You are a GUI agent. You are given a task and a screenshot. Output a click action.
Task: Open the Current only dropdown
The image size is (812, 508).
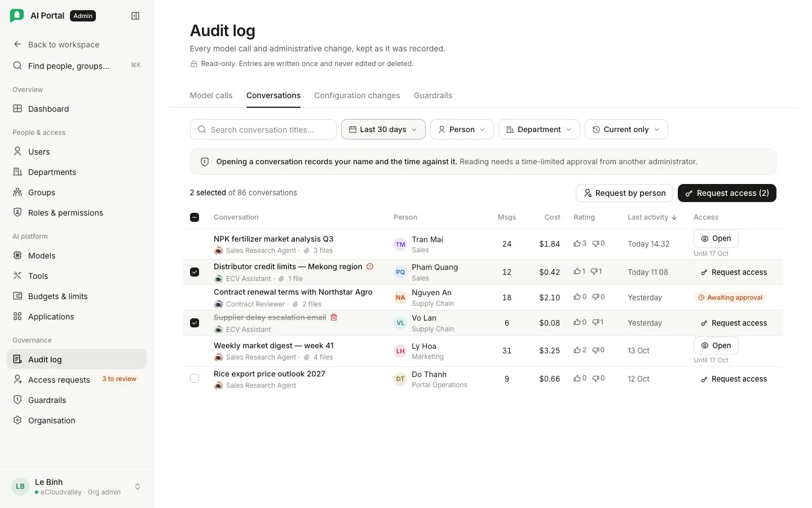(626, 129)
